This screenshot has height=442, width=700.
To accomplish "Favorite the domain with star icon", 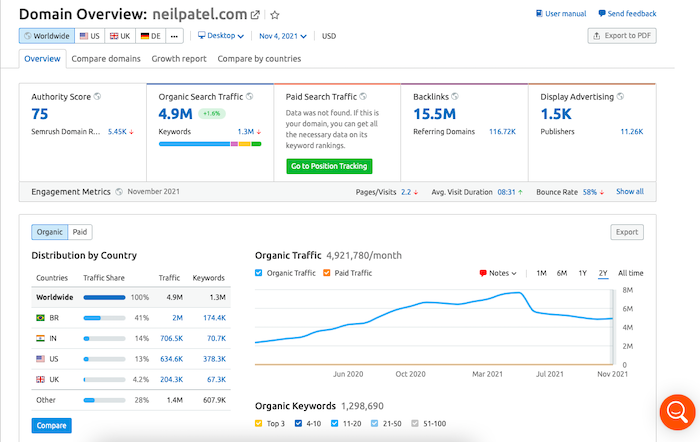I will point(275,15).
